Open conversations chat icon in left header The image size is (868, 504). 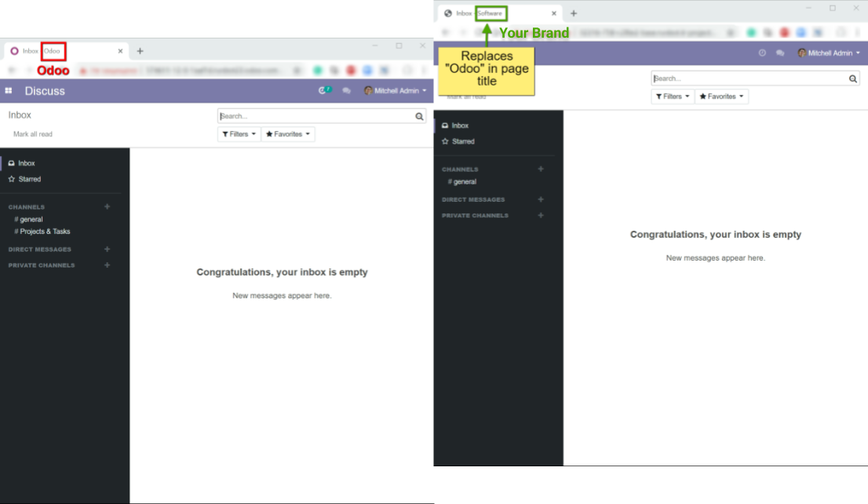(x=347, y=91)
